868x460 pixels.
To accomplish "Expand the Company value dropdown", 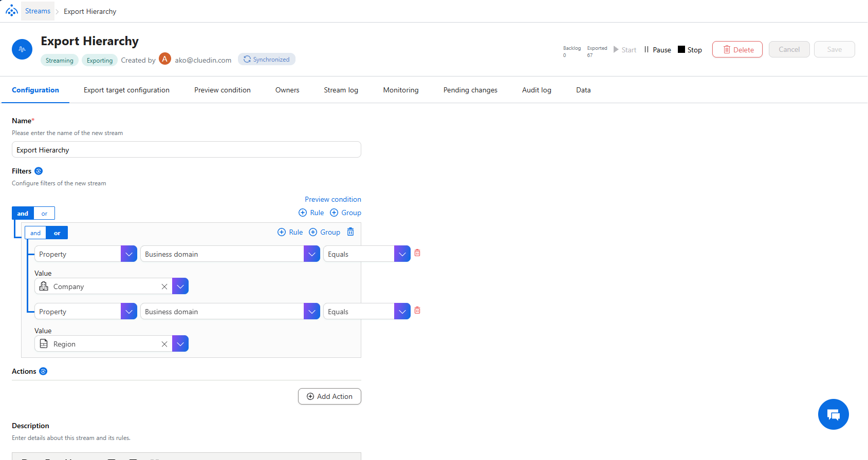I will [x=180, y=286].
